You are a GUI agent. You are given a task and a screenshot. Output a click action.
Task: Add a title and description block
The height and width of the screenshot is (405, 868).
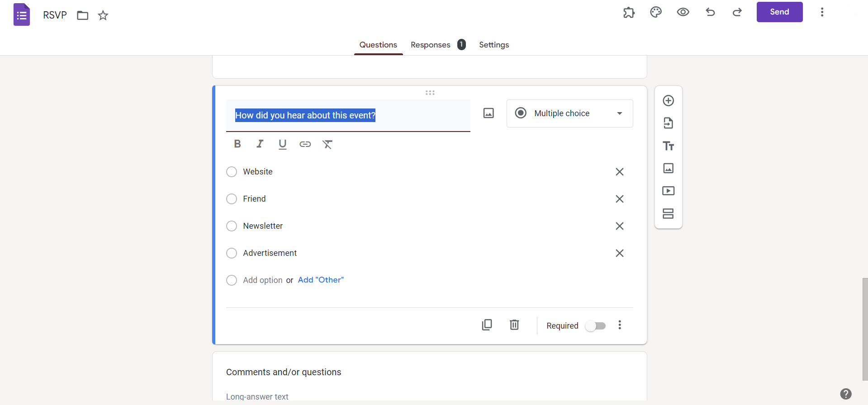point(668,146)
